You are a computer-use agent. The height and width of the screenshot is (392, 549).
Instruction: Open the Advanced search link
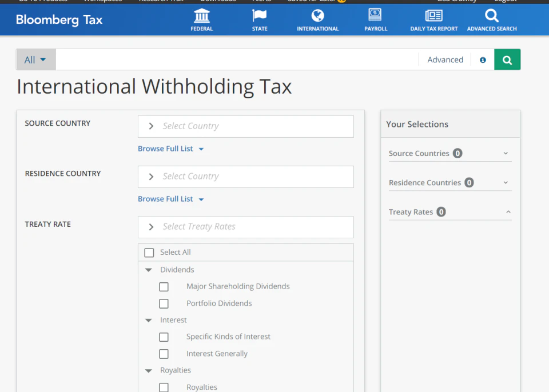[x=444, y=59]
